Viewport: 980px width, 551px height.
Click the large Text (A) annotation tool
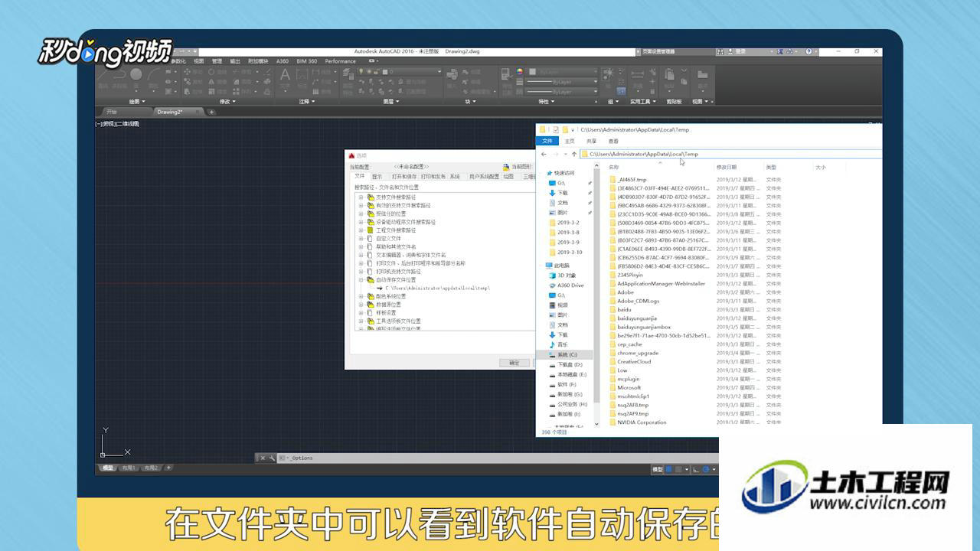coord(285,75)
